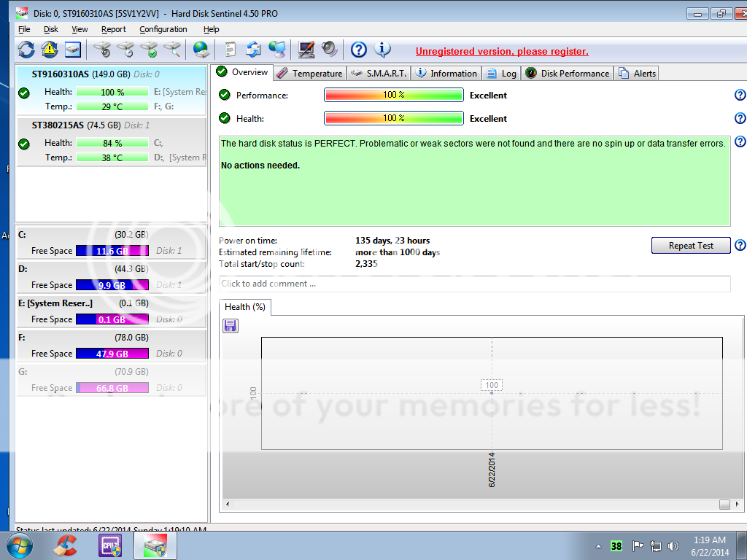Launch CCleaner from the taskbar
The image size is (747, 560).
(66, 545)
